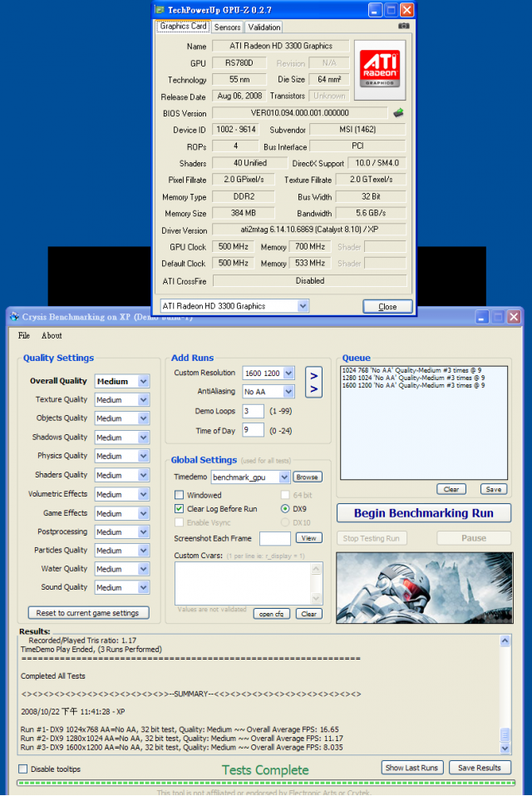Open the Overall Quality dropdown
532x796 pixels.
(144, 381)
